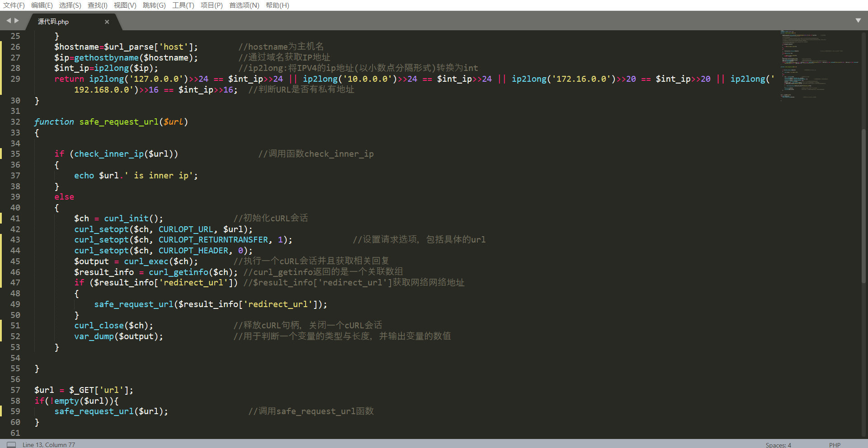Open the 视图(V) menu
The width and height of the screenshot is (868, 448).
tap(125, 5)
